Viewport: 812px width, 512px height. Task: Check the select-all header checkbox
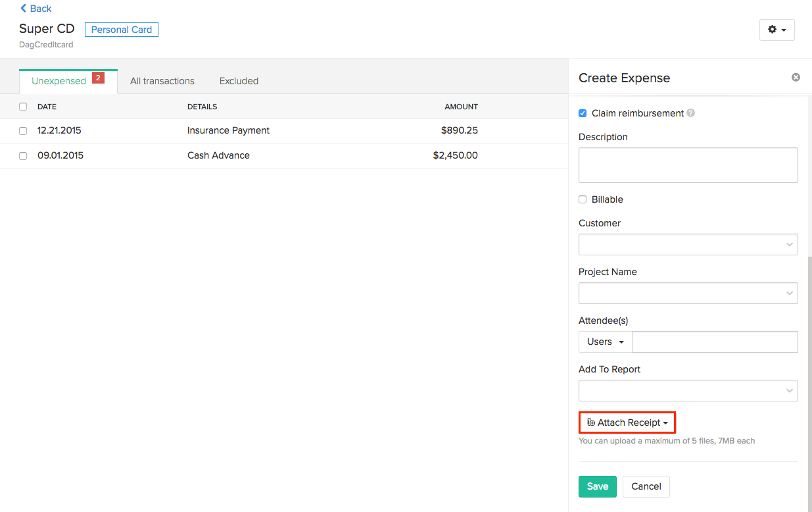(23, 106)
